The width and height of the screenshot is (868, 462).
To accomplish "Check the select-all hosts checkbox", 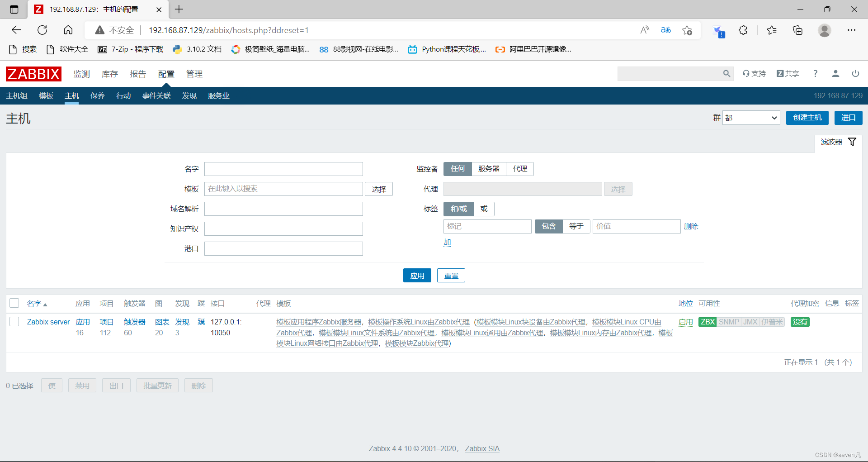I will [14, 303].
